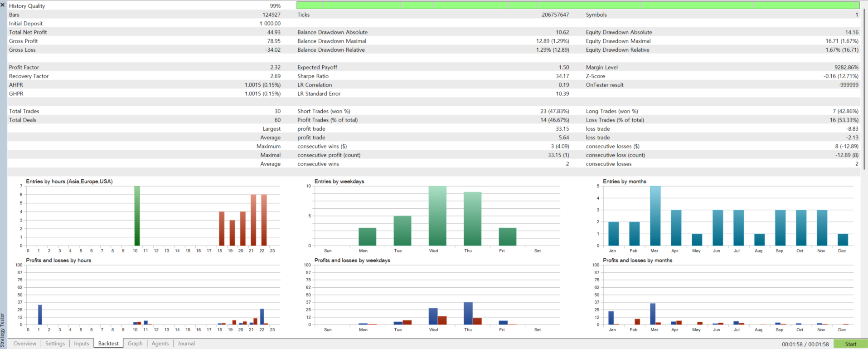Click the Strategy Tester vertical label
The width and height of the screenshot is (868, 349).
coord(3,329)
